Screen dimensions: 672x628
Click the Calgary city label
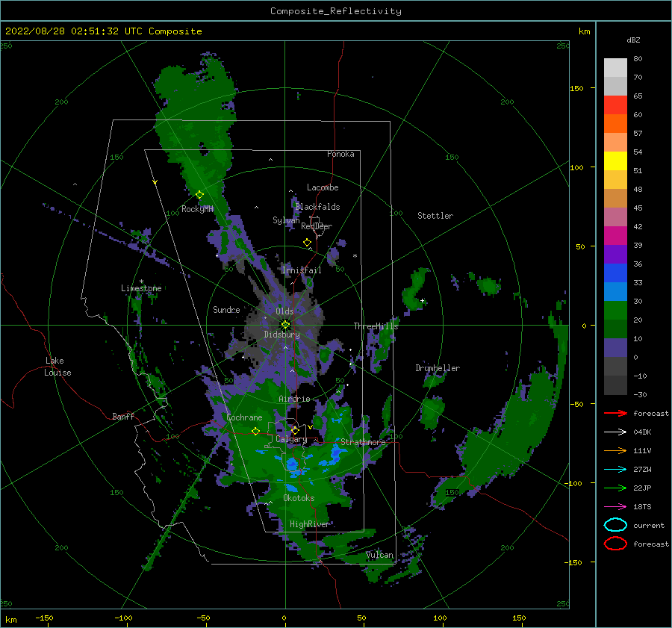[291, 439]
